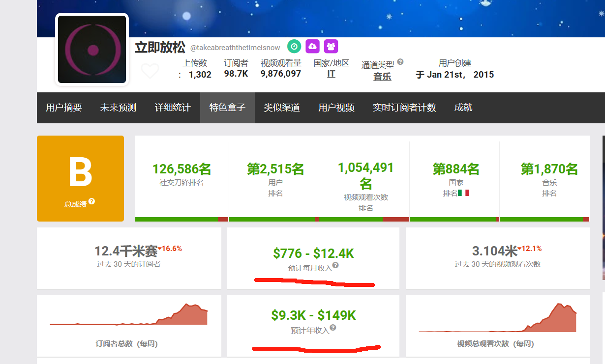The height and width of the screenshot is (364, 605).
Task: Click help icon beside 预计每月收入
Action: 335,266
